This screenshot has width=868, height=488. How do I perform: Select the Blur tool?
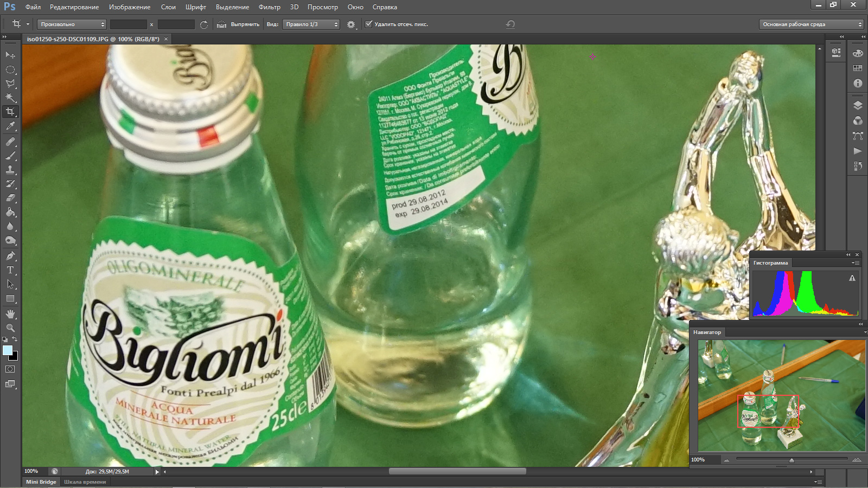pyautogui.click(x=10, y=226)
